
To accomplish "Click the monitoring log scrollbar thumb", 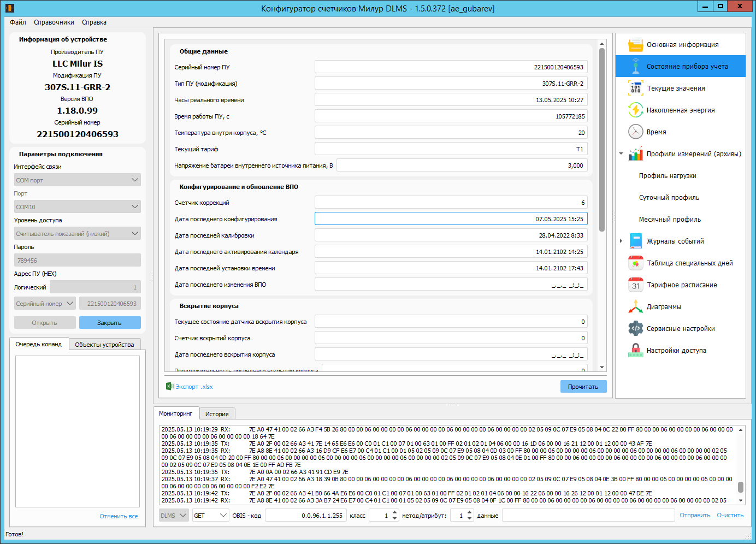I will (741, 487).
